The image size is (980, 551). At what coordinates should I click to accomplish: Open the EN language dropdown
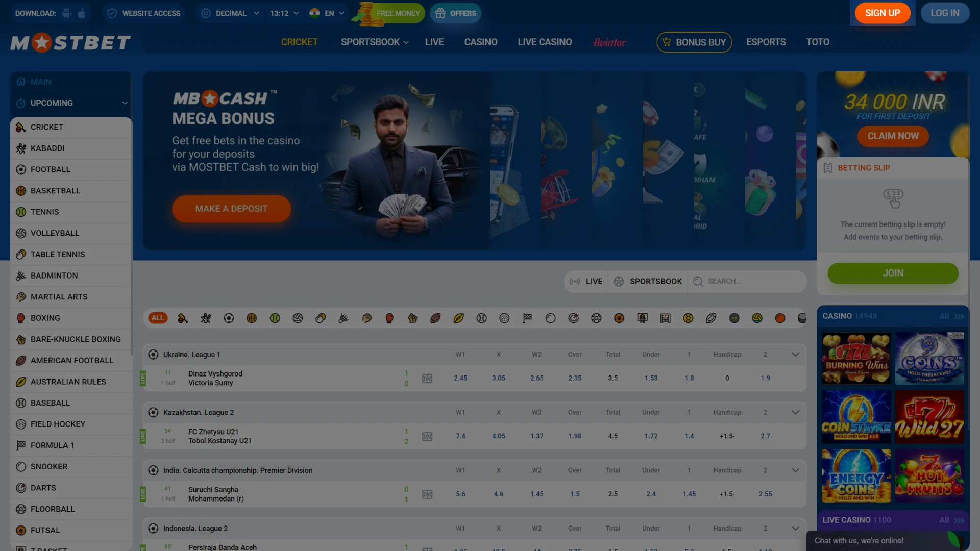pyautogui.click(x=327, y=13)
